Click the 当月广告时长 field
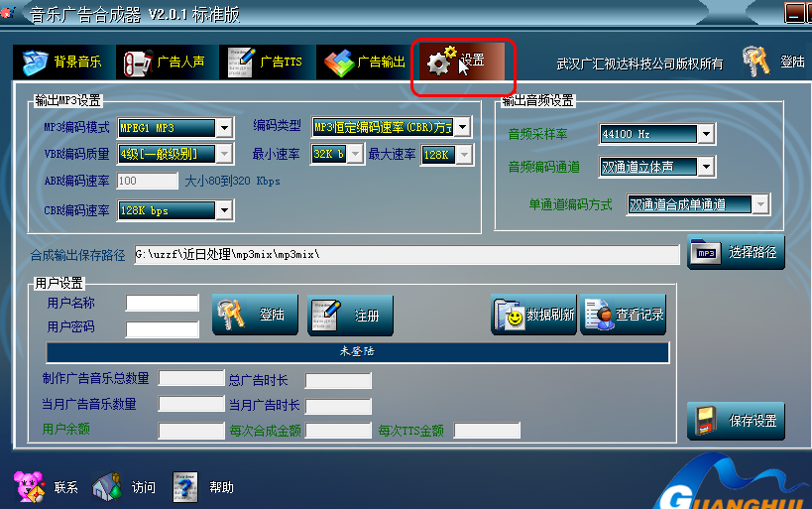 (x=338, y=406)
